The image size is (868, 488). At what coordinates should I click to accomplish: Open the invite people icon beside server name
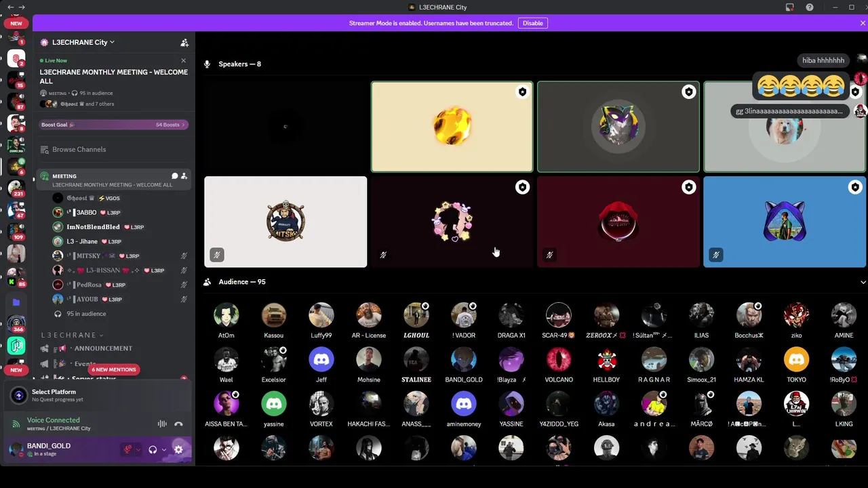[x=184, y=42]
